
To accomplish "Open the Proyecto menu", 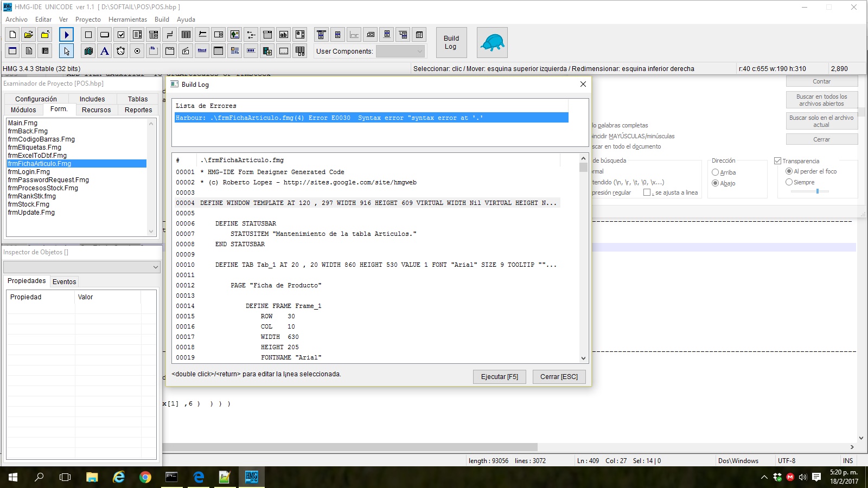I will (x=88, y=20).
